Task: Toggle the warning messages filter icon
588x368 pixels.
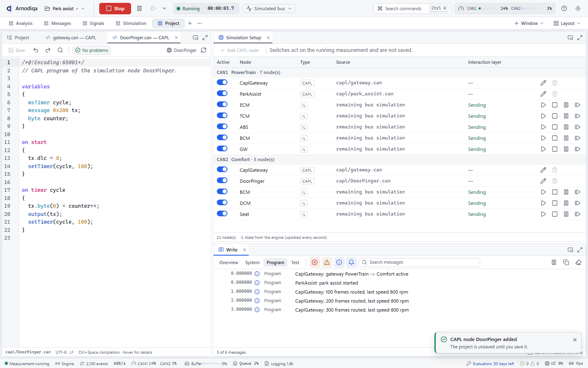Action: [327, 263]
